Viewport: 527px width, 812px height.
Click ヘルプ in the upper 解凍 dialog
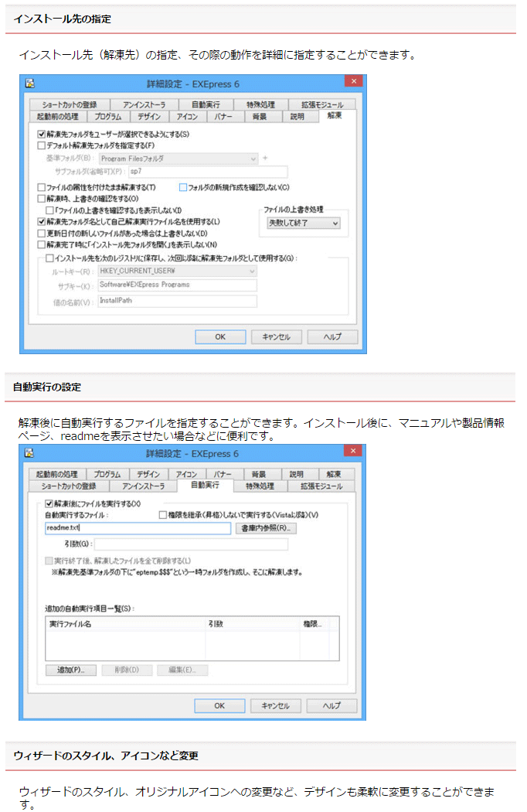pos(332,336)
